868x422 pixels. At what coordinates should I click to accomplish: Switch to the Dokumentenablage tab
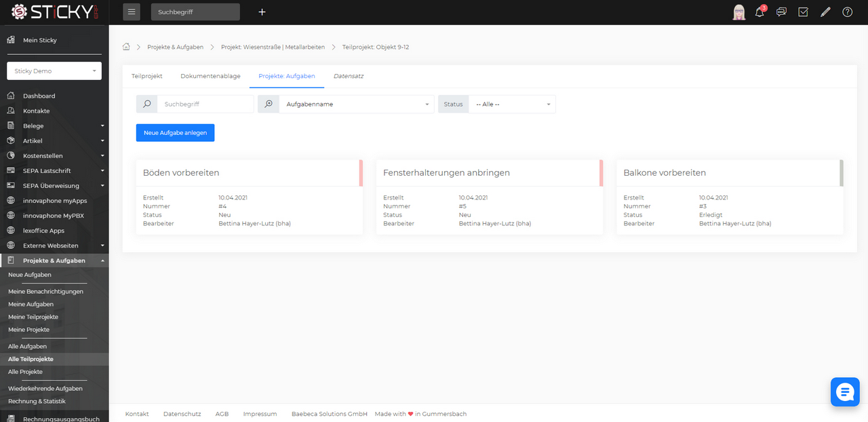point(210,76)
